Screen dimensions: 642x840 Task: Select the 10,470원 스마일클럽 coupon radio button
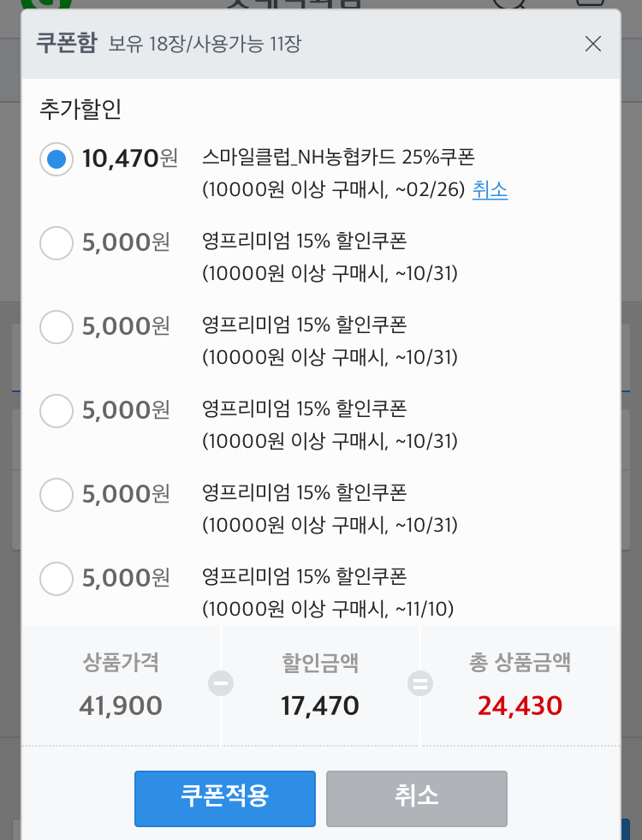[56, 159]
